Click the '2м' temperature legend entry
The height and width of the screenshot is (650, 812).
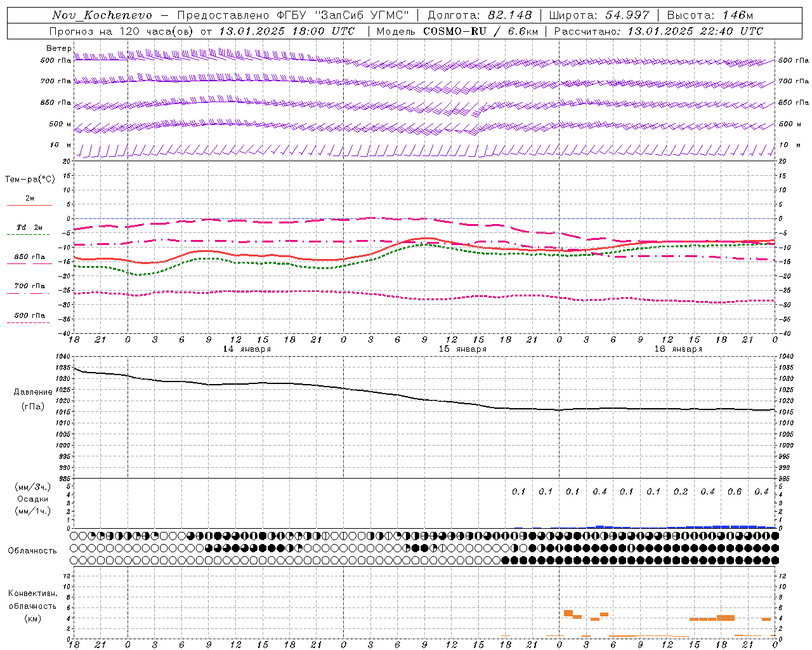click(30, 198)
